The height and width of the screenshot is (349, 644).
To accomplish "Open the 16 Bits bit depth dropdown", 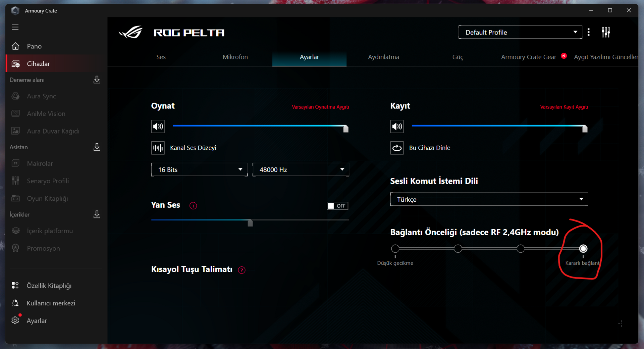I will point(199,169).
